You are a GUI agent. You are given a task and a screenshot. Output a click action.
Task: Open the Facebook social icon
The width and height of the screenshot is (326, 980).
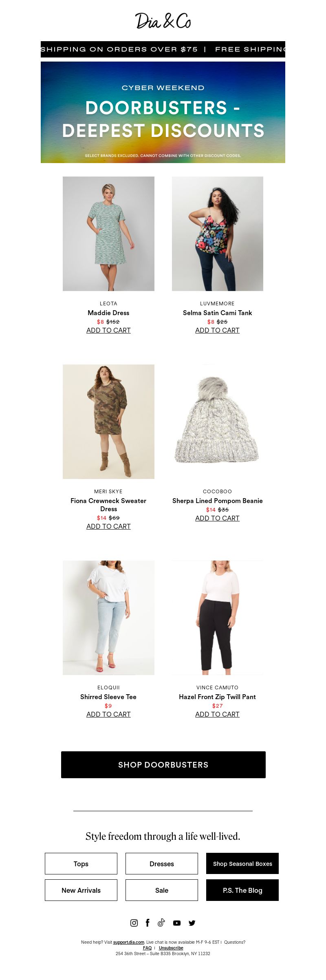coord(148,923)
